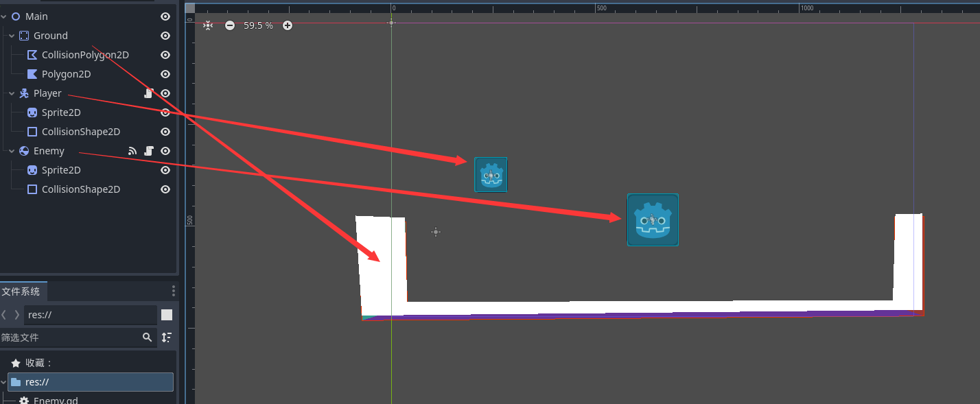Select the Player node's script icon
Screen dimensions: 980x404
coord(148,93)
